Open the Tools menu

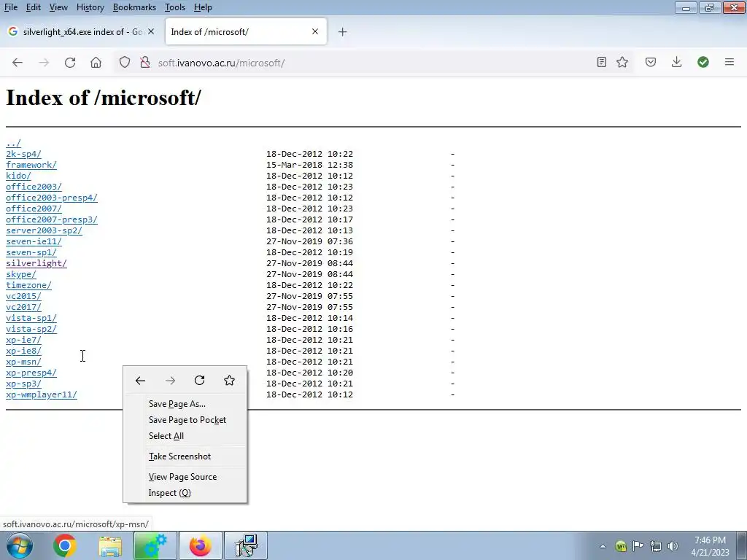175,7
